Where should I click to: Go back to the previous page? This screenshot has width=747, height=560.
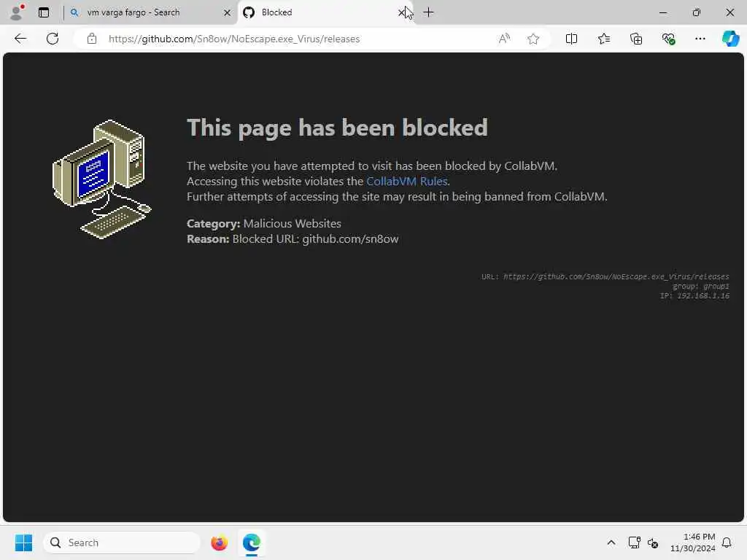[20, 39]
